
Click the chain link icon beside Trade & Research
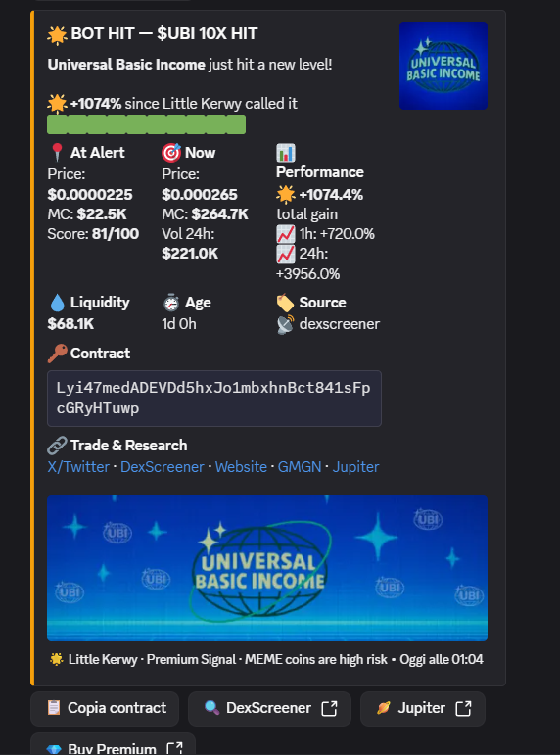[x=57, y=446]
